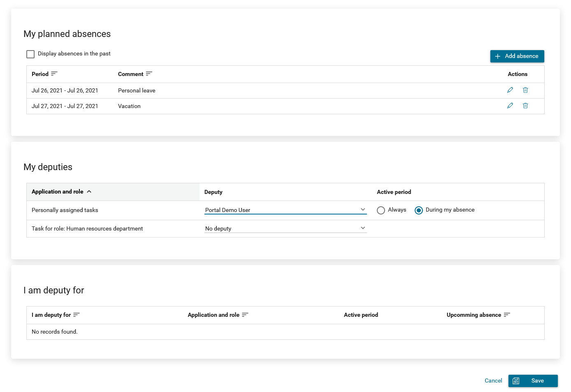This screenshot has width=571, height=392.
Task: Sort absences by Comment column icon
Action: (x=149, y=74)
